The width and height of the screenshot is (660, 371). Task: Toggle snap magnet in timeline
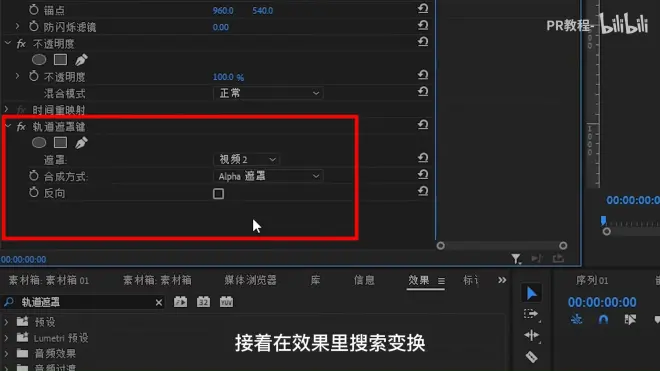(x=603, y=320)
